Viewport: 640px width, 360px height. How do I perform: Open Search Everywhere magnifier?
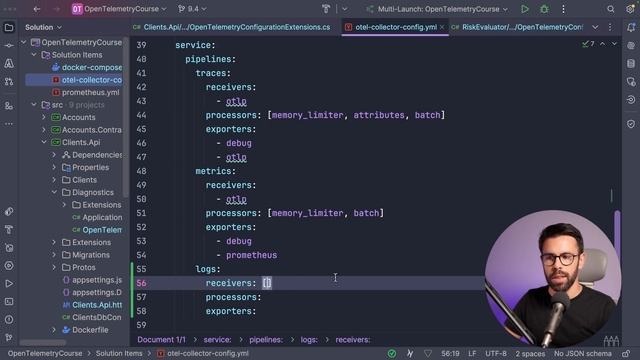[611, 9]
